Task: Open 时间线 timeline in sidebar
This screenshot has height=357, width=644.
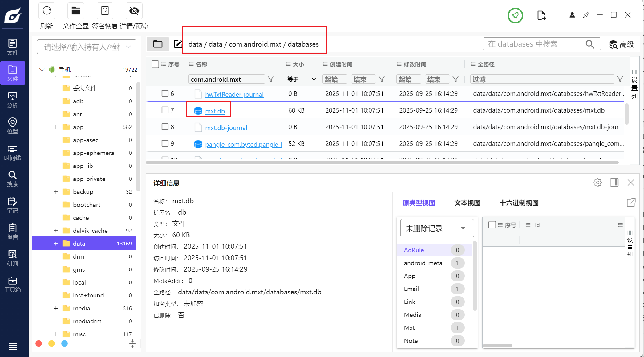Action: point(12,153)
